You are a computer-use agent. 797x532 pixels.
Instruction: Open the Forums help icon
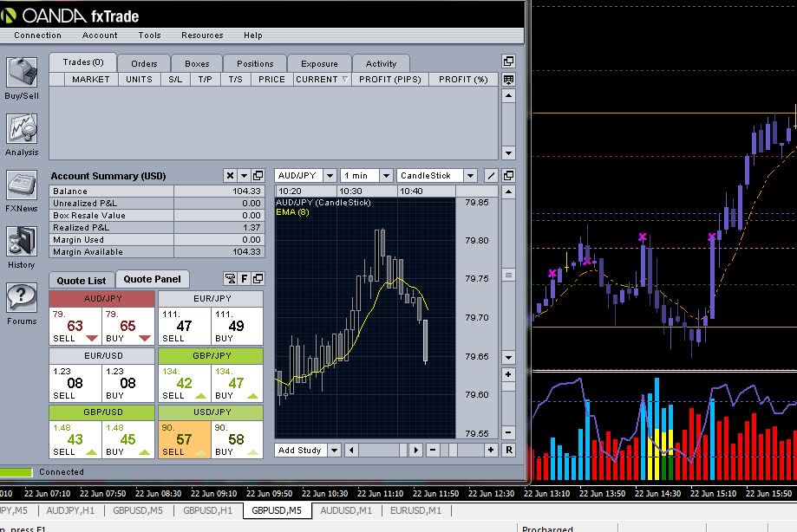pos(22,297)
